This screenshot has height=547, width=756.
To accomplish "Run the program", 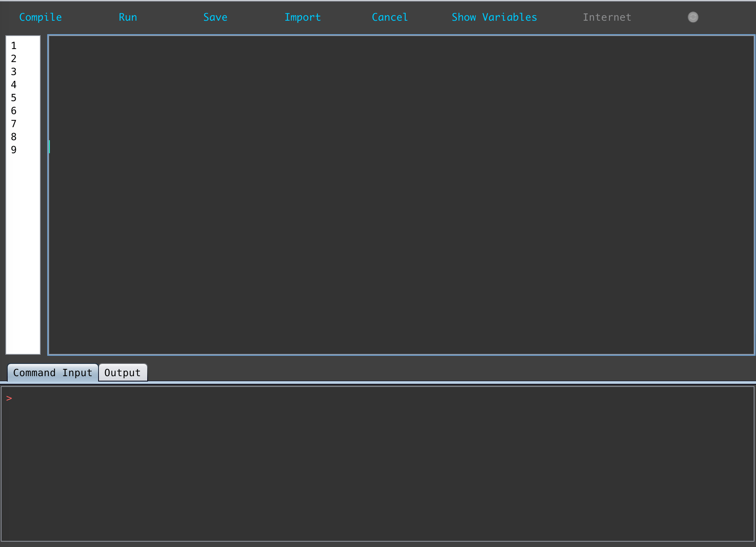I will [x=128, y=17].
